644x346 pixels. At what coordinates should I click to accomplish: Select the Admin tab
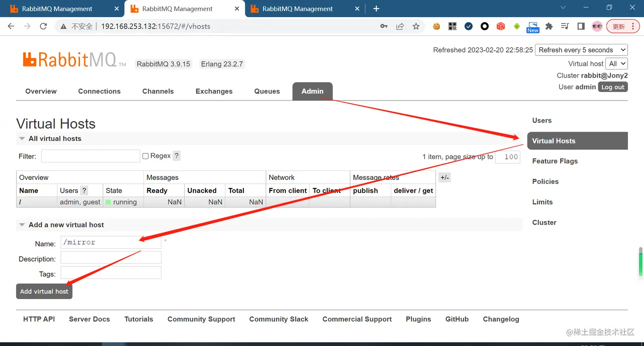point(313,91)
